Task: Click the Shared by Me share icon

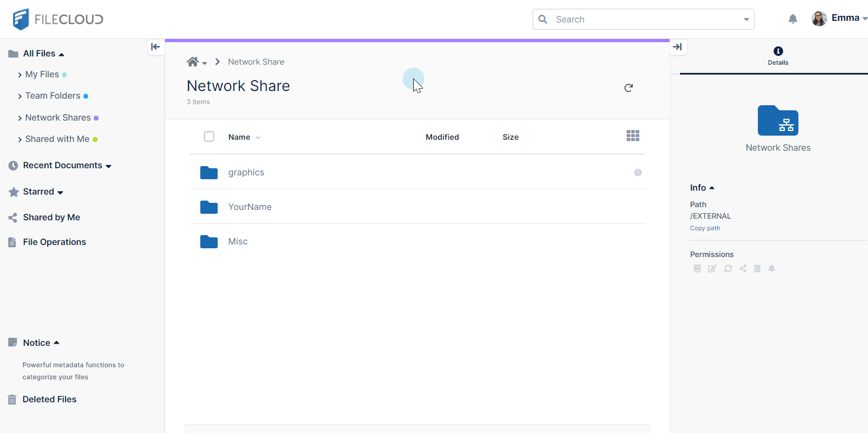Action: click(13, 218)
